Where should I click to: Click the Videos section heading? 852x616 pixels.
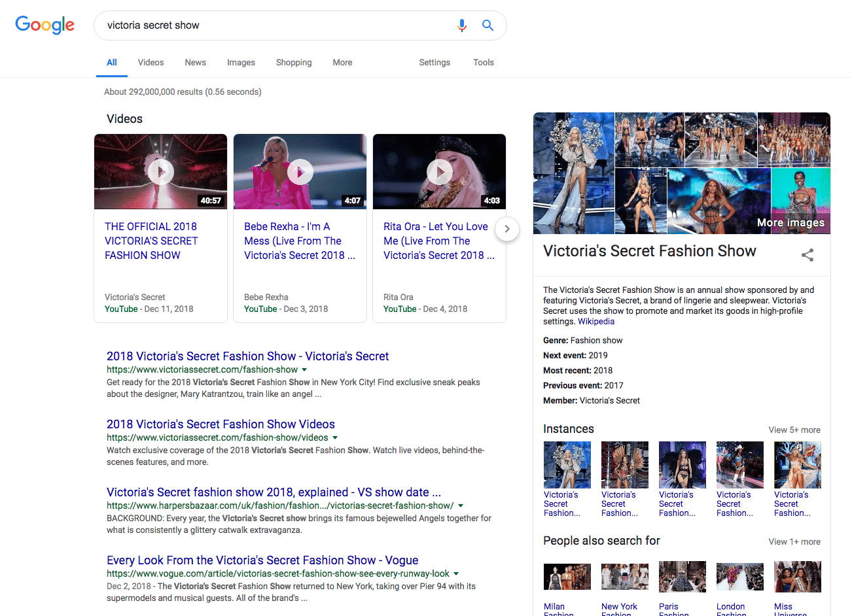(x=124, y=119)
